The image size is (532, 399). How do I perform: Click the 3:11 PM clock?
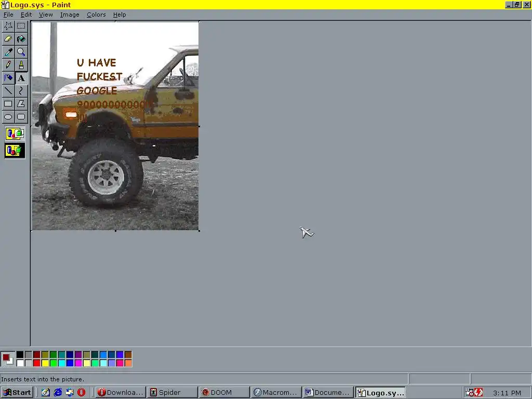coord(507,393)
